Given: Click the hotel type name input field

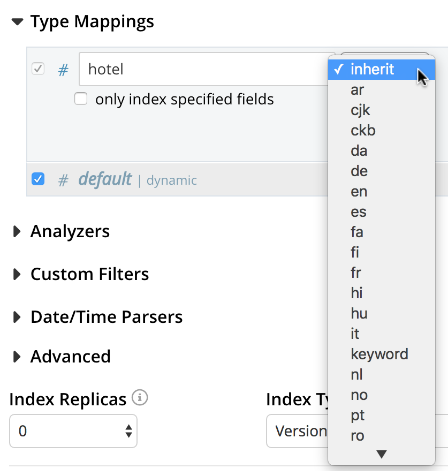Looking at the screenshot, I should 203,69.
